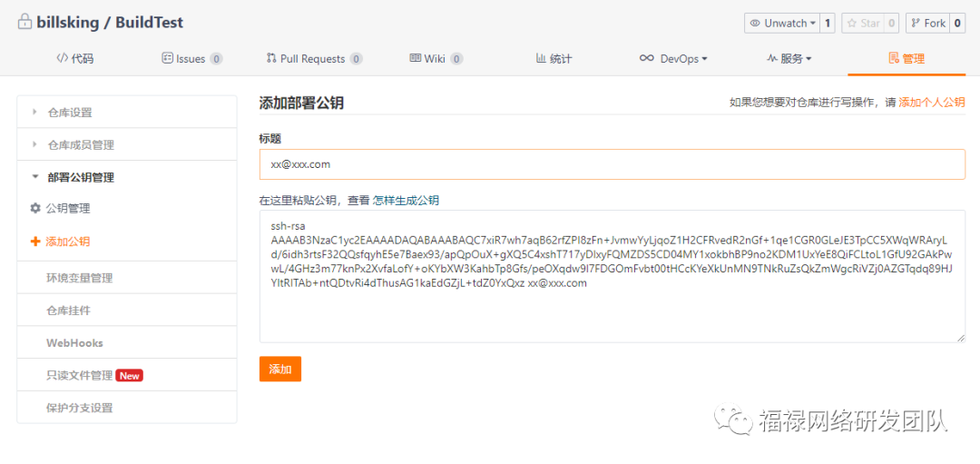The height and width of the screenshot is (464, 980).
Task: Open the 怎样生成公钥 link
Action: (406, 200)
